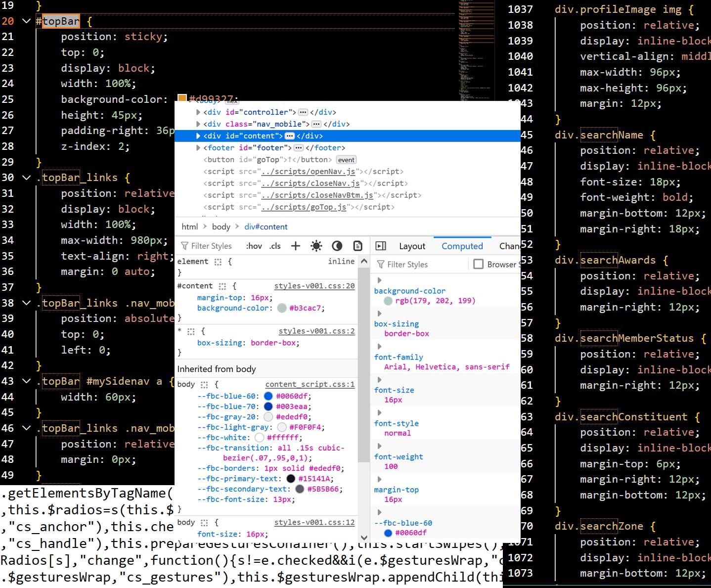Click ellipsis badge on content div
The height and width of the screenshot is (588, 711).
(290, 136)
